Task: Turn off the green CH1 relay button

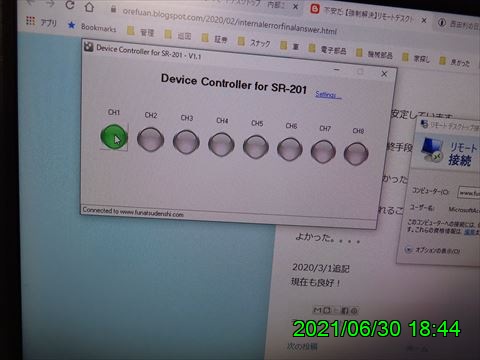Action: coord(114,137)
